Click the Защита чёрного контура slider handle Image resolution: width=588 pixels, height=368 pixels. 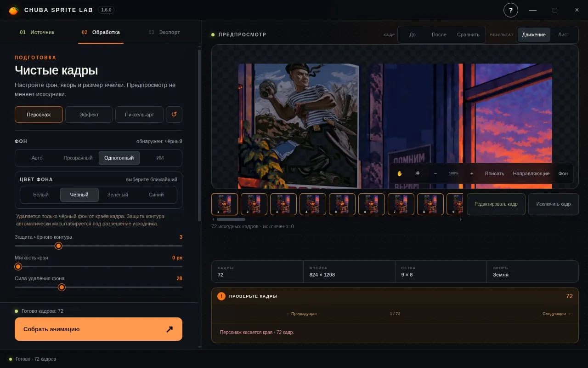[x=58, y=246]
